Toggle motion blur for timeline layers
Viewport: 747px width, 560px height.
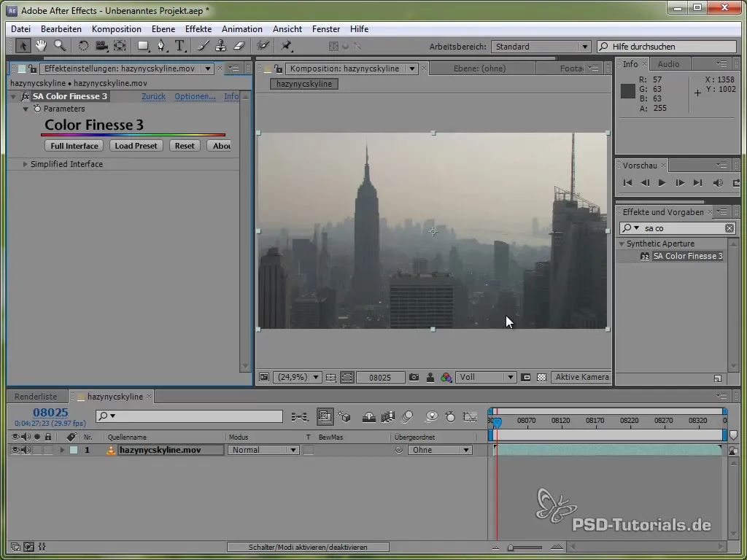[x=407, y=417]
